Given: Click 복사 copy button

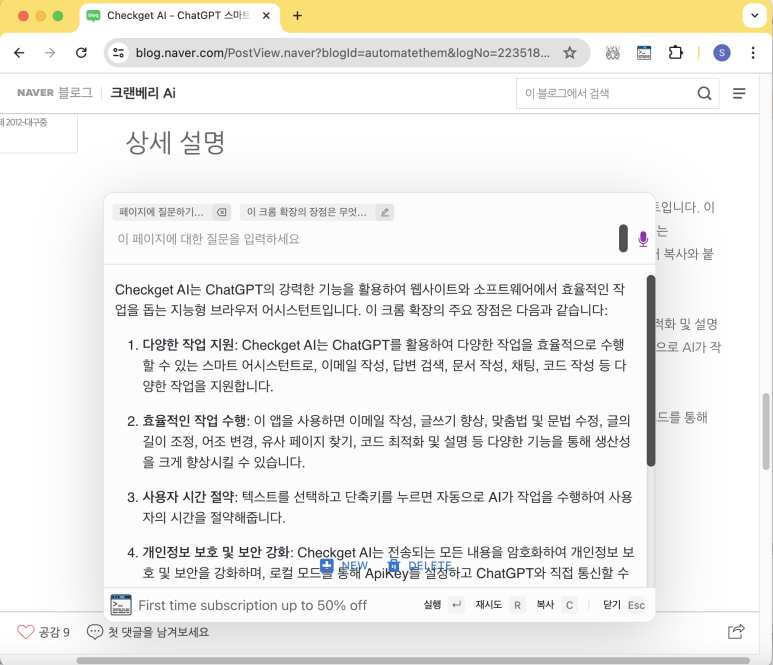Looking at the screenshot, I should tap(545, 605).
